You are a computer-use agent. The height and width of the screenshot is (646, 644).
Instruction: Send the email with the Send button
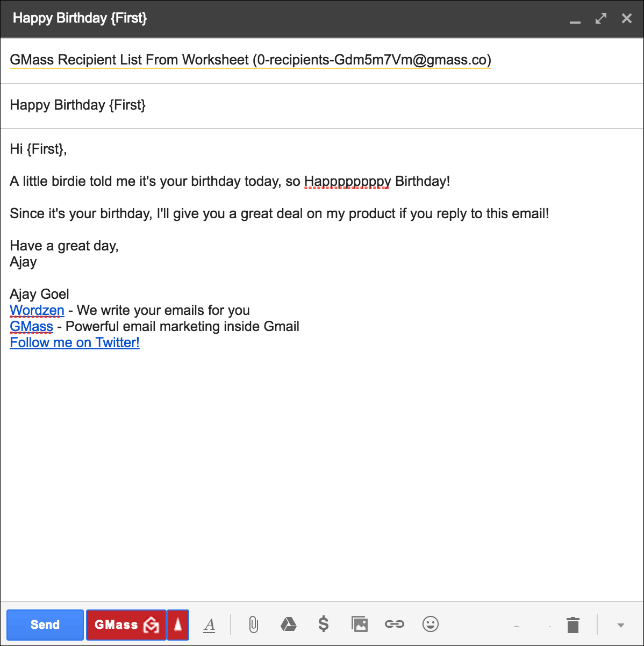coord(45,625)
